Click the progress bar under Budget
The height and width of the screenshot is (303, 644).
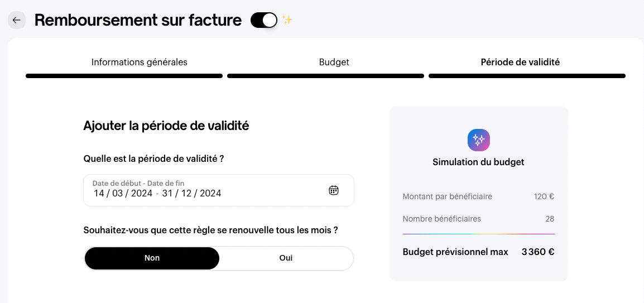325,76
